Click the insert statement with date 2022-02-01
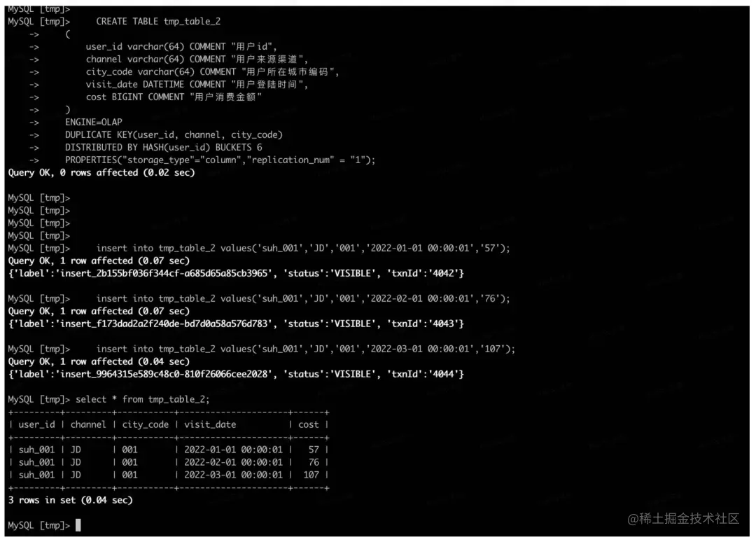Image resolution: width=756 pixels, height=542 pixels. [303, 298]
